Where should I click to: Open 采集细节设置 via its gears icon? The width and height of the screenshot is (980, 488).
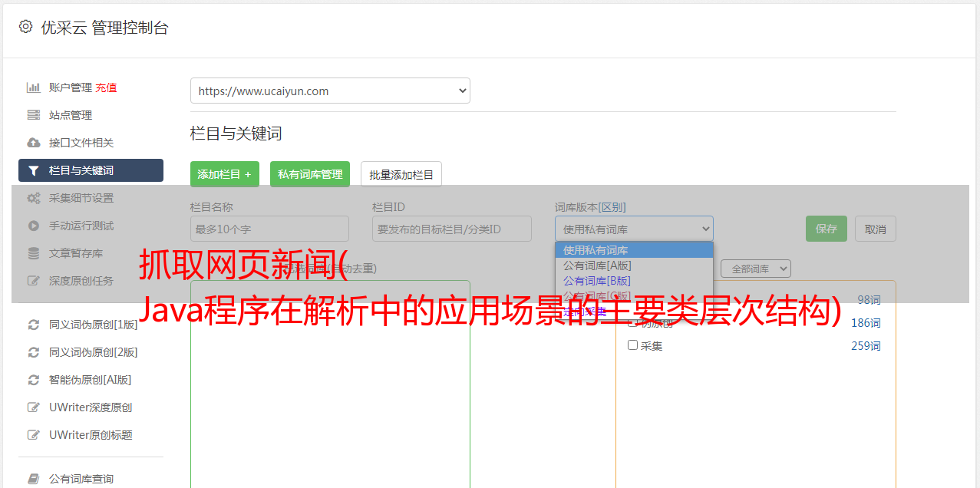click(33, 198)
